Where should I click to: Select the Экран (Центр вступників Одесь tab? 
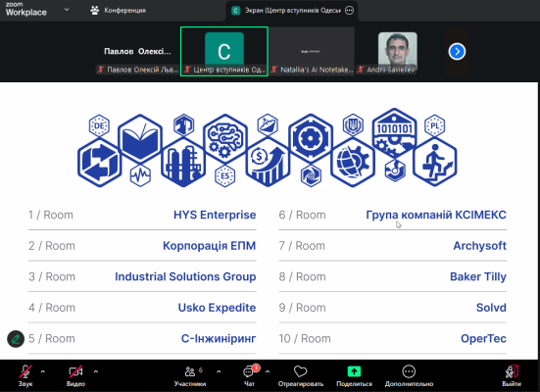click(292, 11)
